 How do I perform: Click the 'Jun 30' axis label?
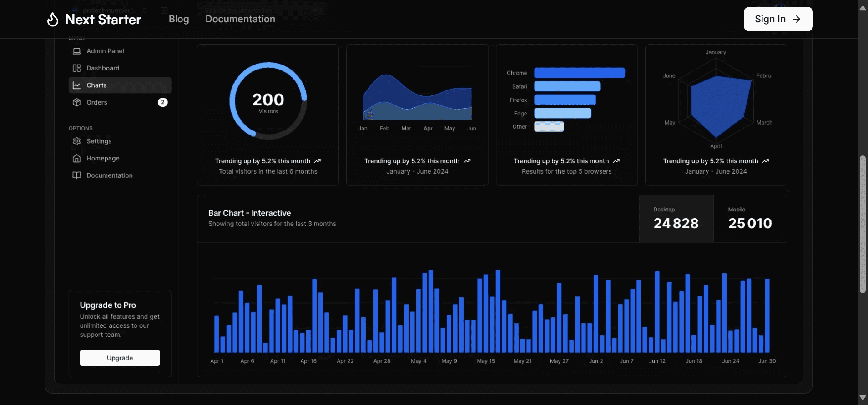click(767, 361)
